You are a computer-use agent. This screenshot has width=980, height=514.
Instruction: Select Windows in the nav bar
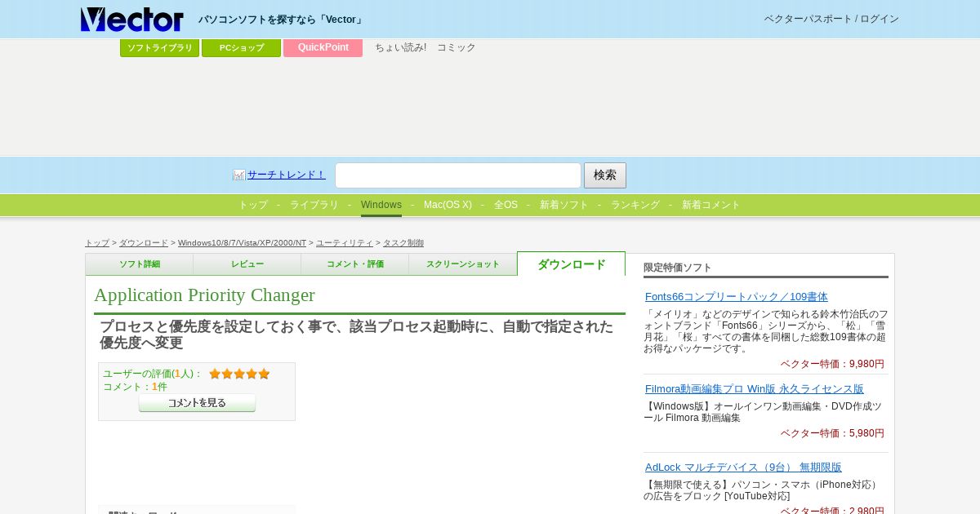(381, 205)
